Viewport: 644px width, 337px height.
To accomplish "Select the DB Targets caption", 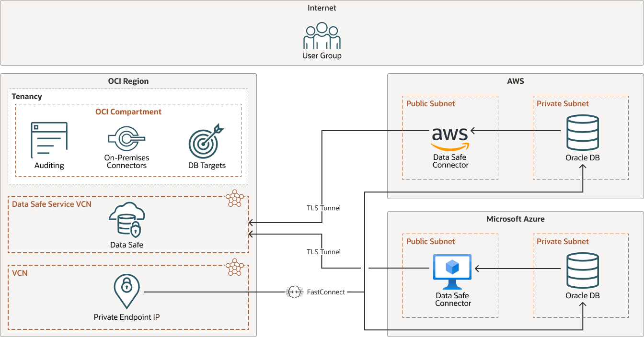I will [207, 165].
